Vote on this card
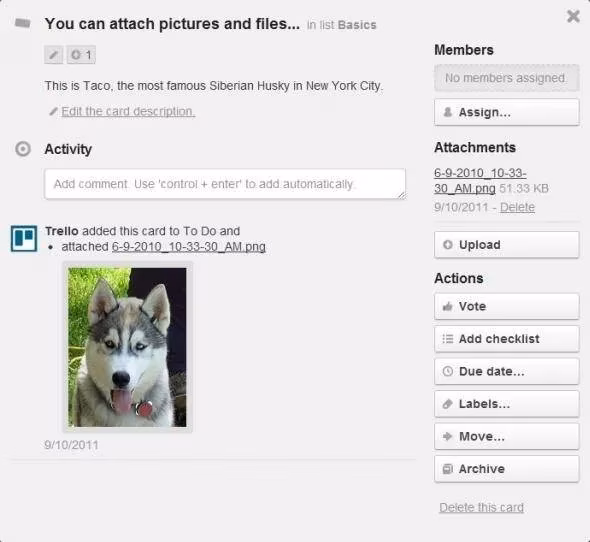Image resolution: width=590 pixels, height=542 pixels. click(x=506, y=306)
